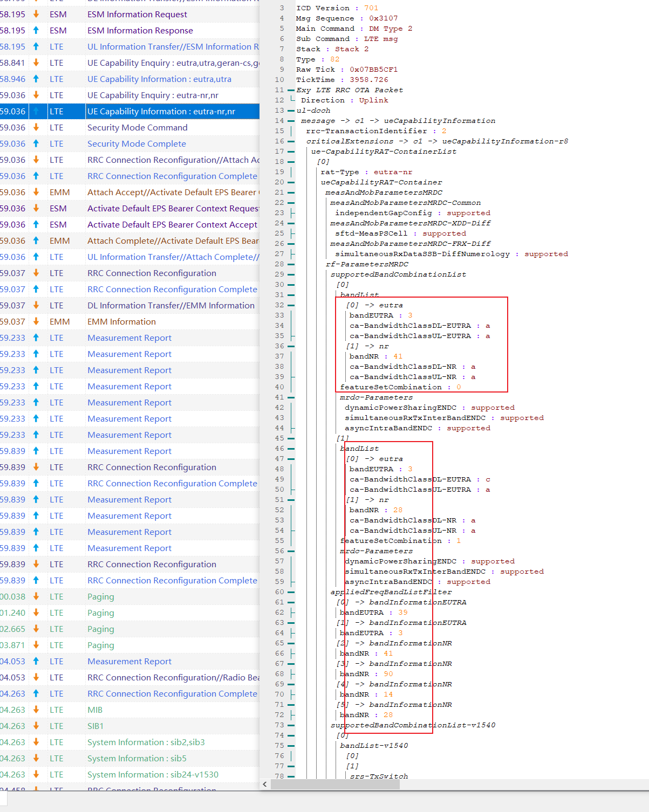Click the horizontal scrollbar left arrow
The image size is (649, 812).
click(265, 784)
